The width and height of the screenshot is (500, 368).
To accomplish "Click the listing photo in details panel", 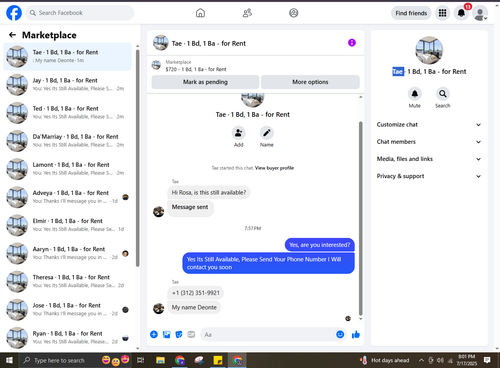I will click(429, 50).
